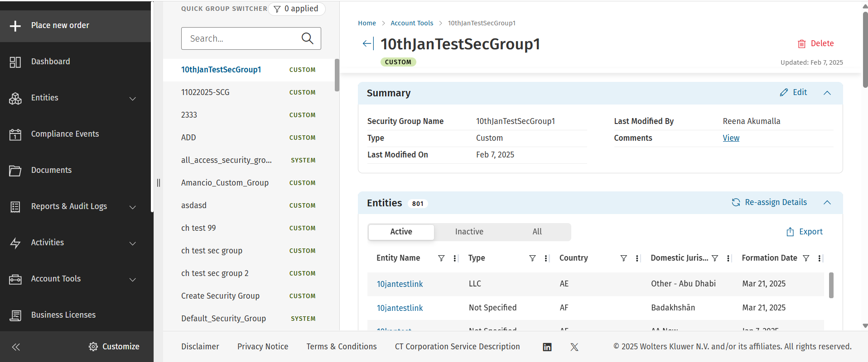This screenshot has width=868, height=362.
Task: Click the Edit pencil icon in Summary
Action: pos(784,92)
